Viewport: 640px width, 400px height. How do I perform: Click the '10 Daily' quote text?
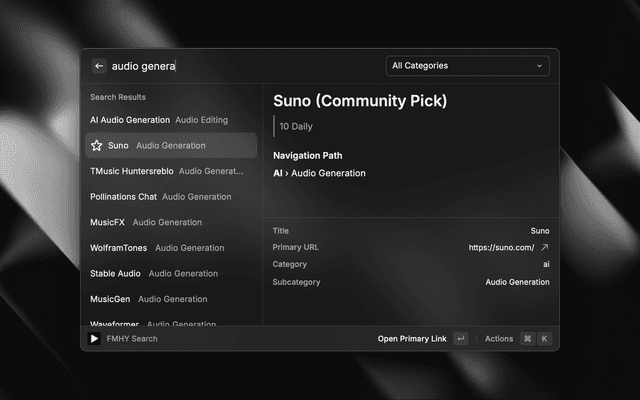[x=296, y=127]
